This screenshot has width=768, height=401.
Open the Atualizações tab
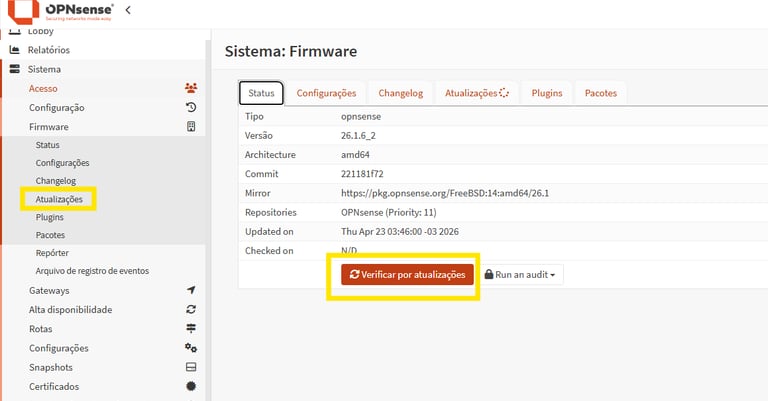(477, 93)
